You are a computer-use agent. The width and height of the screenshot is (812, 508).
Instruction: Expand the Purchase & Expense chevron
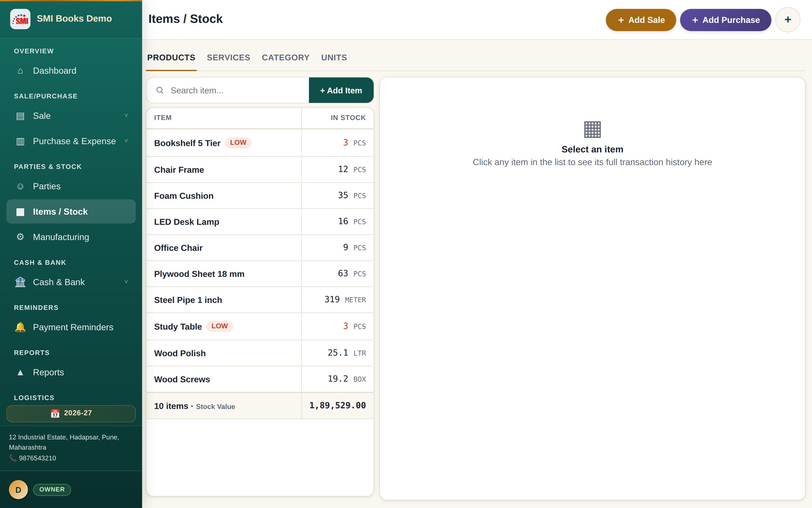[x=126, y=141]
